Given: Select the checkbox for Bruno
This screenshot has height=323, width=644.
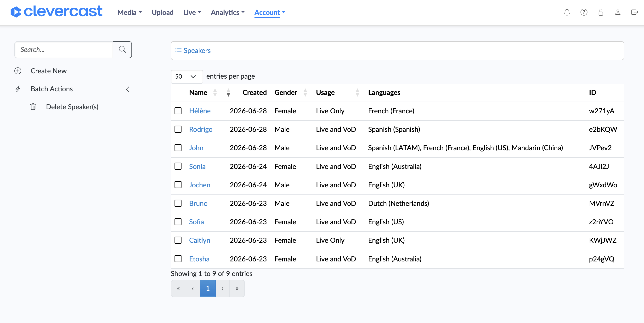Looking at the screenshot, I should (178, 203).
